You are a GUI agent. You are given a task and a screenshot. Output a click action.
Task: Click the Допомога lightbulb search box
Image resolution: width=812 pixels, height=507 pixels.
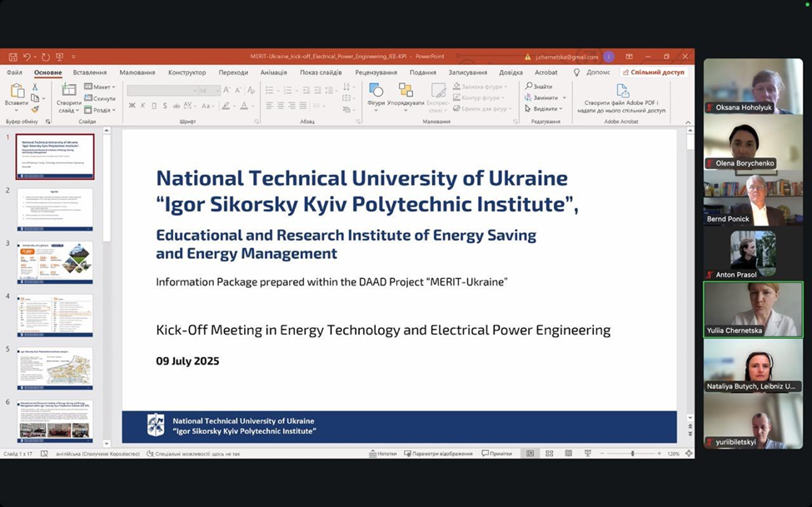pos(592,72)
